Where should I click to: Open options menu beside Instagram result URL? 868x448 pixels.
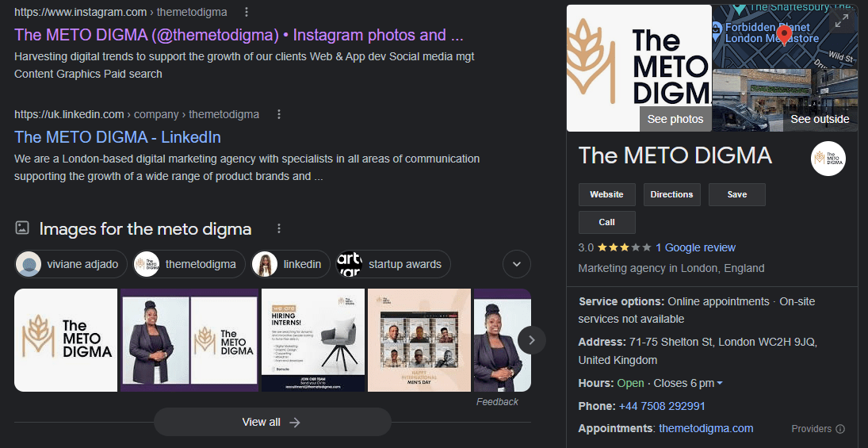[247, 12]
